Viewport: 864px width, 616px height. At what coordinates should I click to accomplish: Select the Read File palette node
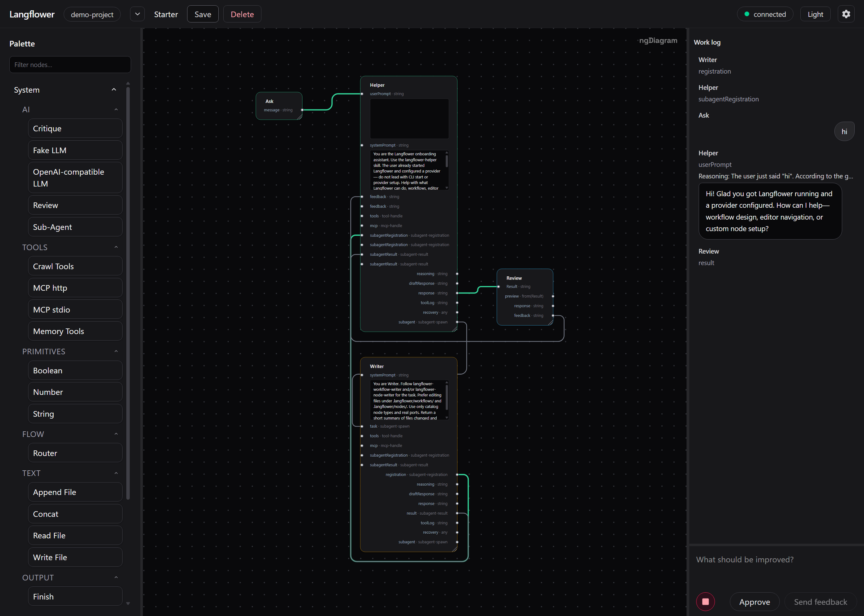[x=75, y=535]
